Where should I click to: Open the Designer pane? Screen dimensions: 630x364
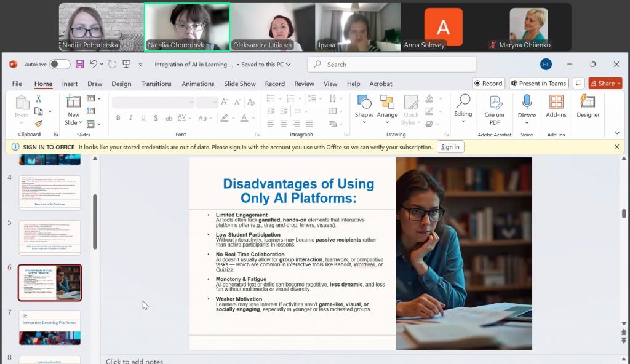tap(588, 106)
